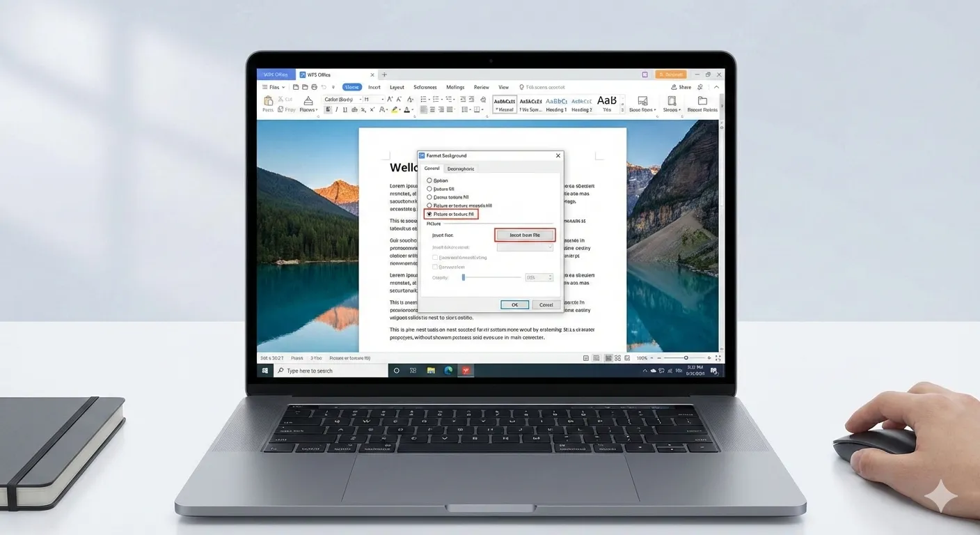The height and width of the screenshot is (535, 980).
Task: Select the selected Picture or texture fill radio
Action: pos(429,214)
